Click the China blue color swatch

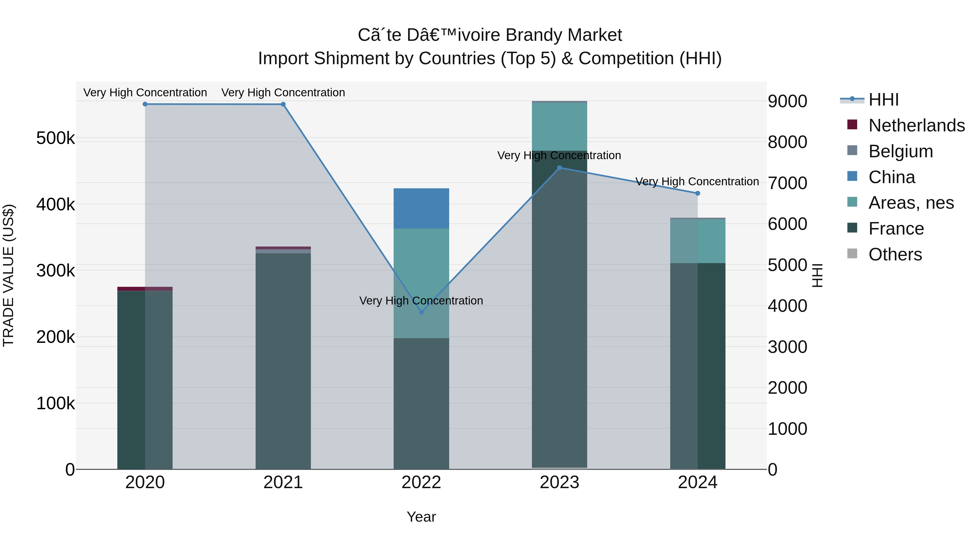click(x=852, y=176)
